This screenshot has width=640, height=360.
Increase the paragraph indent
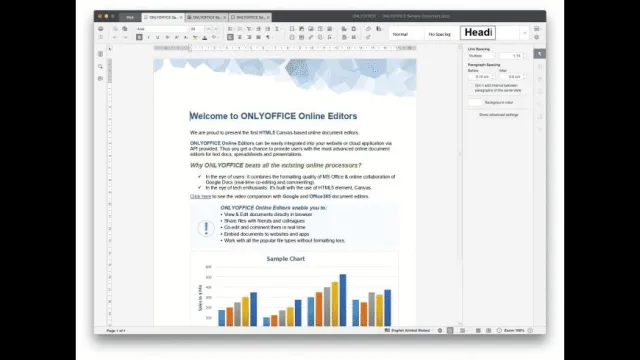[x=268, y=29]
